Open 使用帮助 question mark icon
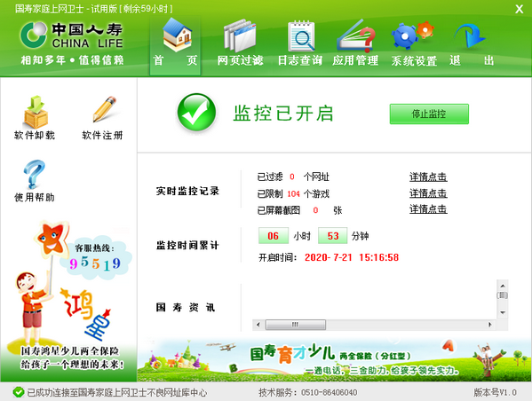Viewport: 532px width, 401px height. click(x=34, y=174)
